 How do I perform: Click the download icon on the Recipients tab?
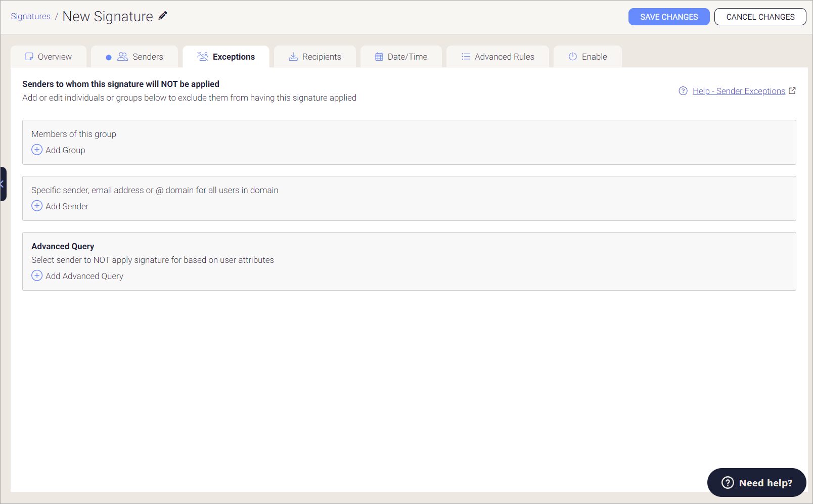click(x=293, y=57)
